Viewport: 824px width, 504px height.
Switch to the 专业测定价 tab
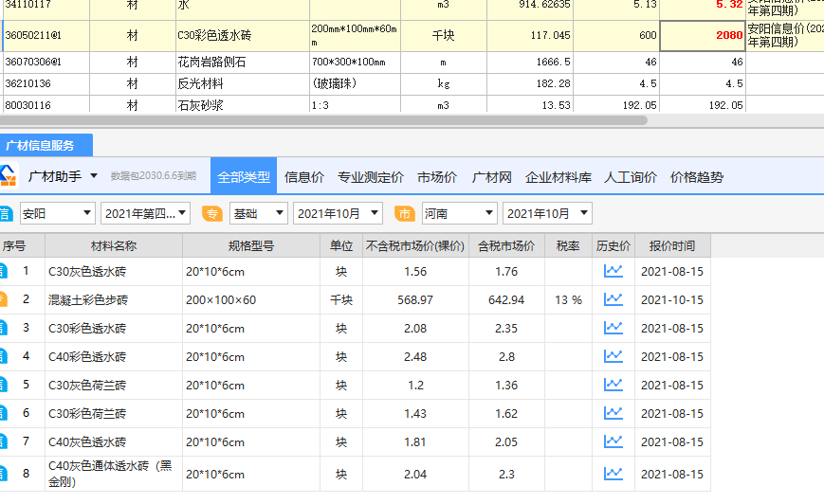[x=371, y=177]
